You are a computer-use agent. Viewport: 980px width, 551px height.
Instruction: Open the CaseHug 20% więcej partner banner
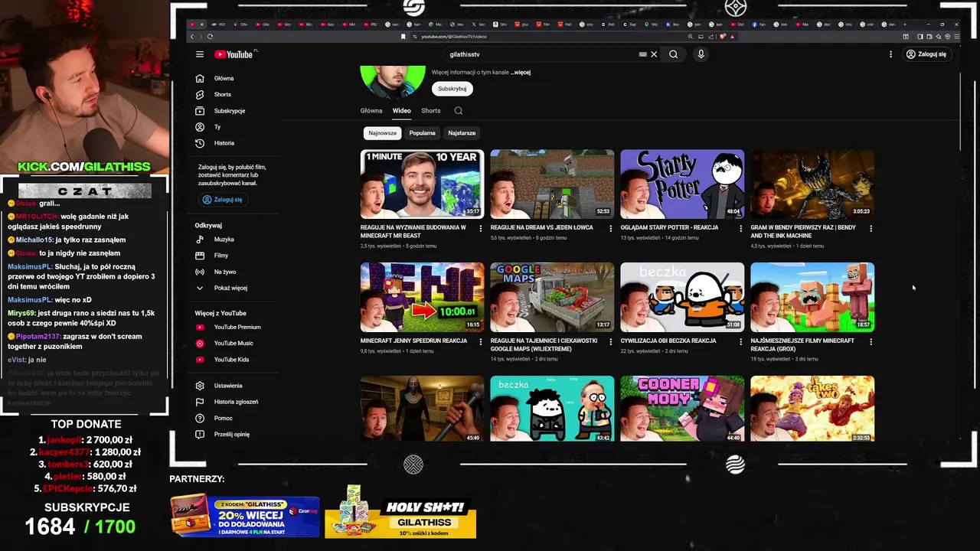click(245, 517)
